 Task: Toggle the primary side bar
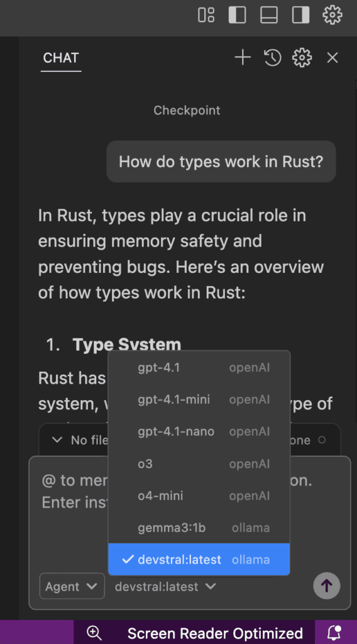click(x=237, y=15)
